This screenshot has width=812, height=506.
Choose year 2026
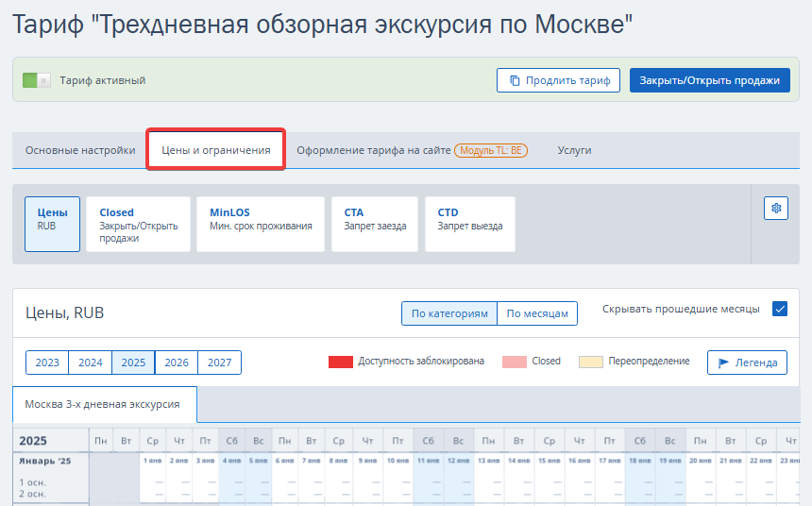point(177,363)
